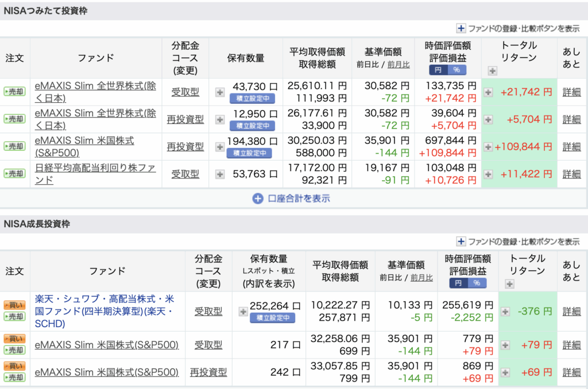Select 前月比 in 成長投資枠 header
This screenshot has width=588, height=389.
pyautogui.click(x=421, y=278)
